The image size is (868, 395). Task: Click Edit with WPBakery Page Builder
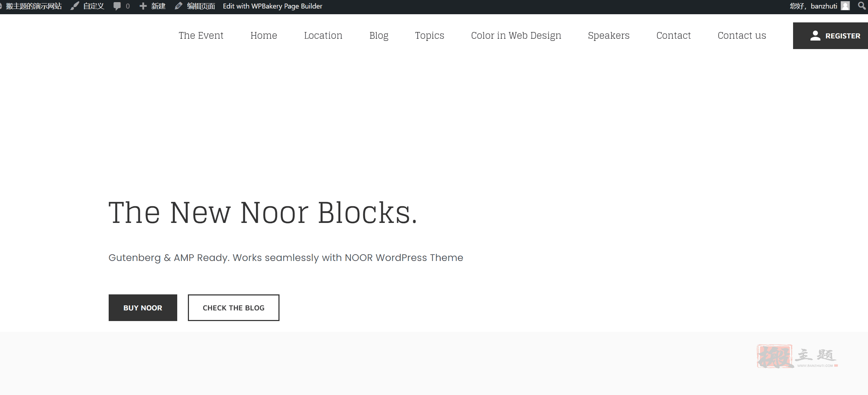tap(272, 6)
